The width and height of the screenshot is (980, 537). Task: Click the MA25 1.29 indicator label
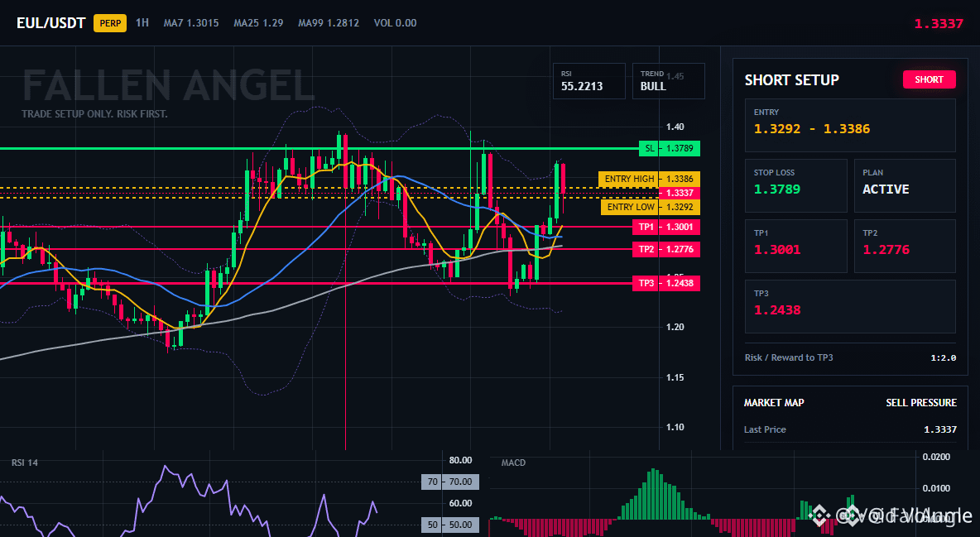(258, 23)
